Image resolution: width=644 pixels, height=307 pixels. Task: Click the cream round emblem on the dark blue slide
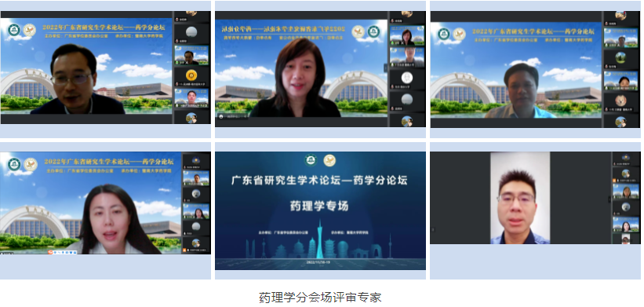click(329, 160)
